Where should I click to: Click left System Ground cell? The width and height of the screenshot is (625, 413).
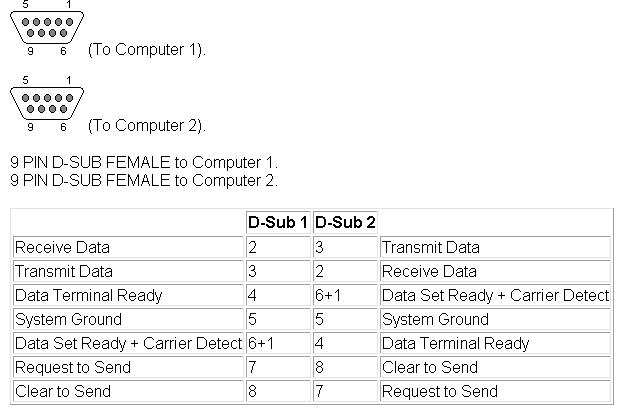point(128,319)
